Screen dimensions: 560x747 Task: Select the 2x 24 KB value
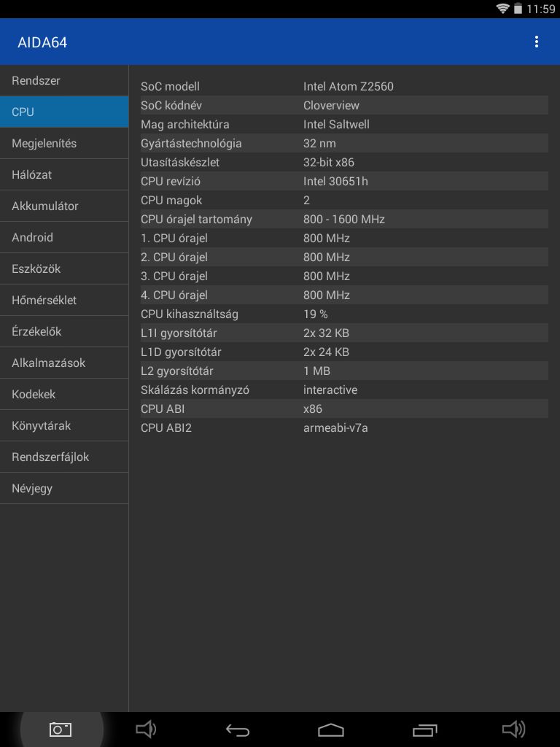326,352
